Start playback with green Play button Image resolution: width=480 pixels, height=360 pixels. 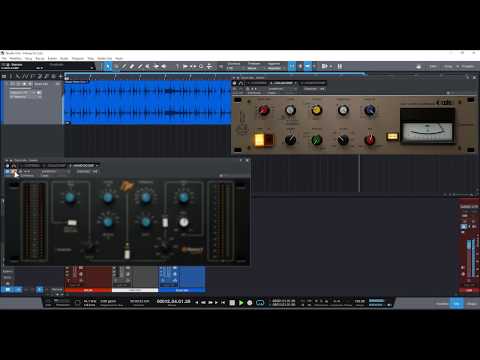[x=241, y=303]
